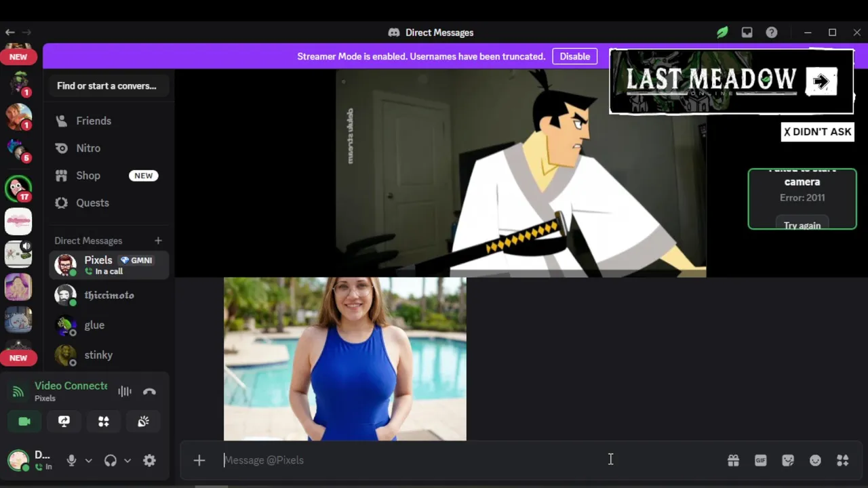Screen dimensions: 868x488
Task: Go back with the arrow
Action: 9,33
